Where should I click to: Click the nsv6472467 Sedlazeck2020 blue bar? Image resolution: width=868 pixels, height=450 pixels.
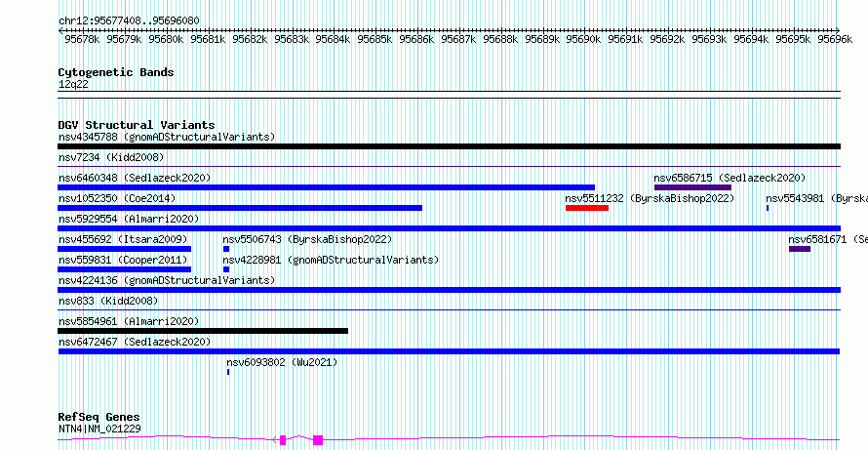449,351
